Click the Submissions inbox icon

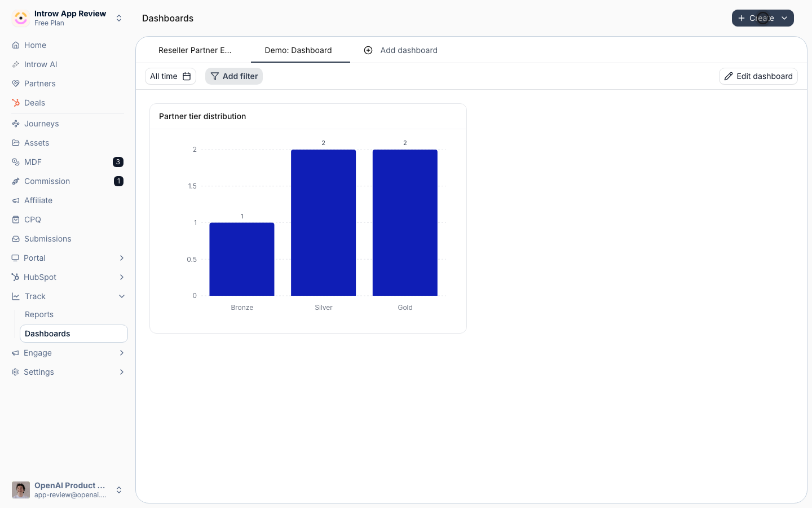click(16, 239)
